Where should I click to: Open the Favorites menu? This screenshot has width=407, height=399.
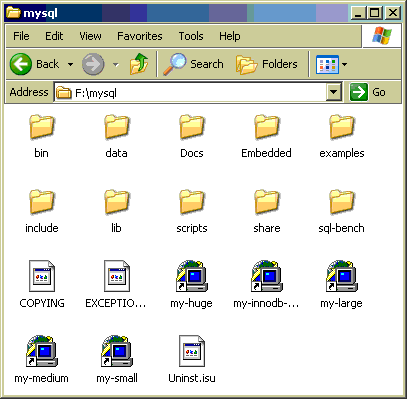pos(140,36)
